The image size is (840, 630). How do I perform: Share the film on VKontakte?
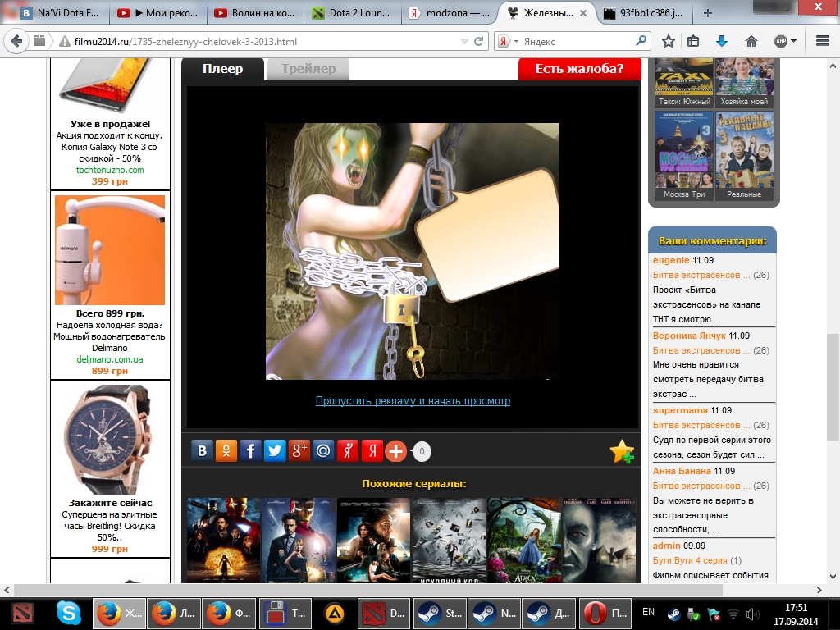[202, 451]
